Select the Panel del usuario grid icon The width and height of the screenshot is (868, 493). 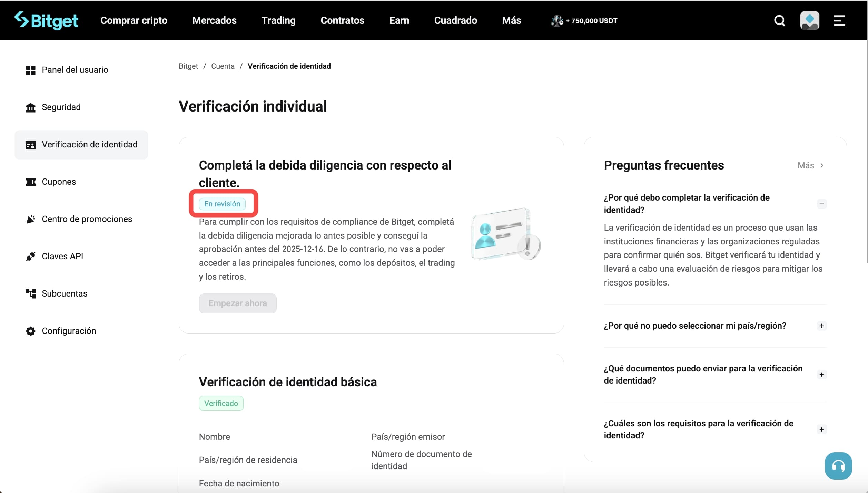pos(31,70)
